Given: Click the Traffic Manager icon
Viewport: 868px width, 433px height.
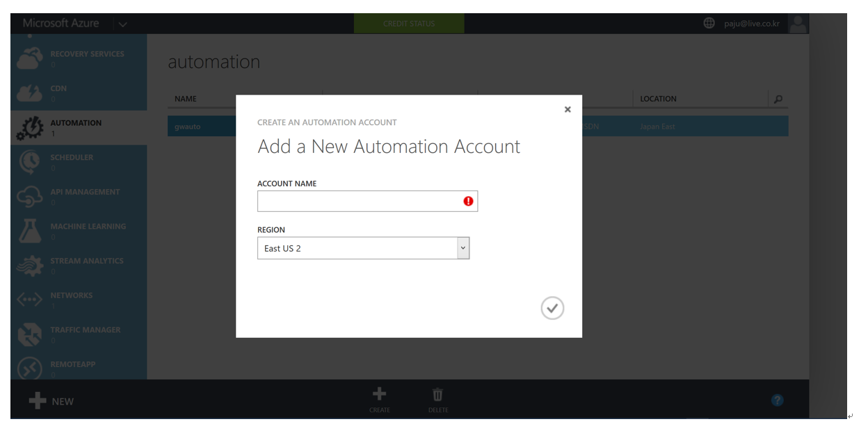Looking at the screenshot, I should tap(30, 334).
